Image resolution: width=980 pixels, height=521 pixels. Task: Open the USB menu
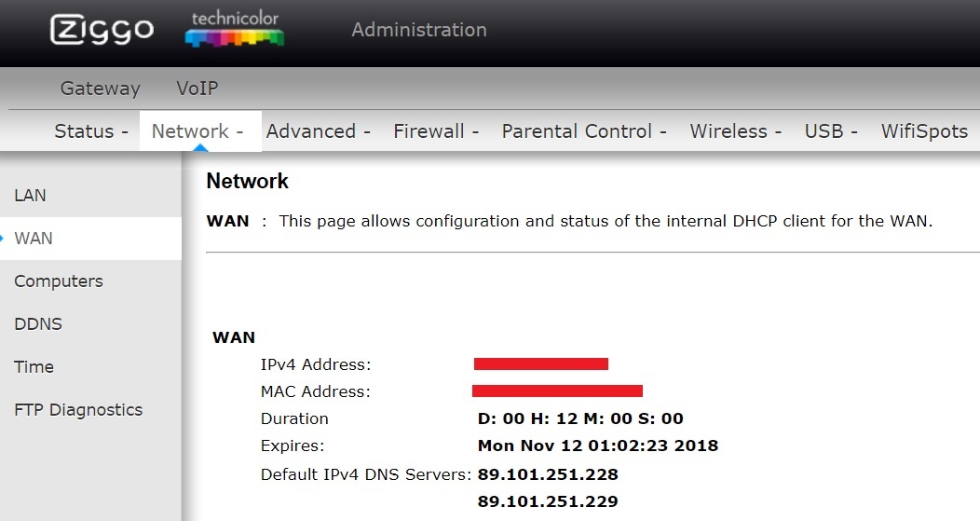point(830,131)
